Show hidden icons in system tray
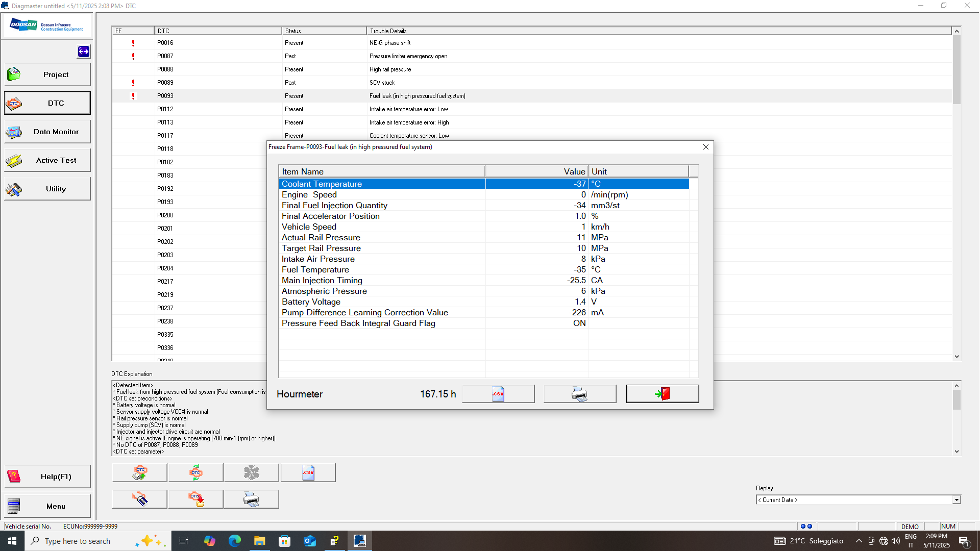The height and width of the screenshot is (551, 980). 859,541
